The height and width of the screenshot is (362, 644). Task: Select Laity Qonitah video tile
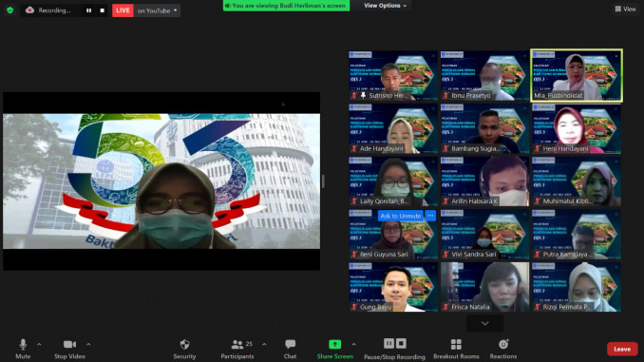pos(393,181)
